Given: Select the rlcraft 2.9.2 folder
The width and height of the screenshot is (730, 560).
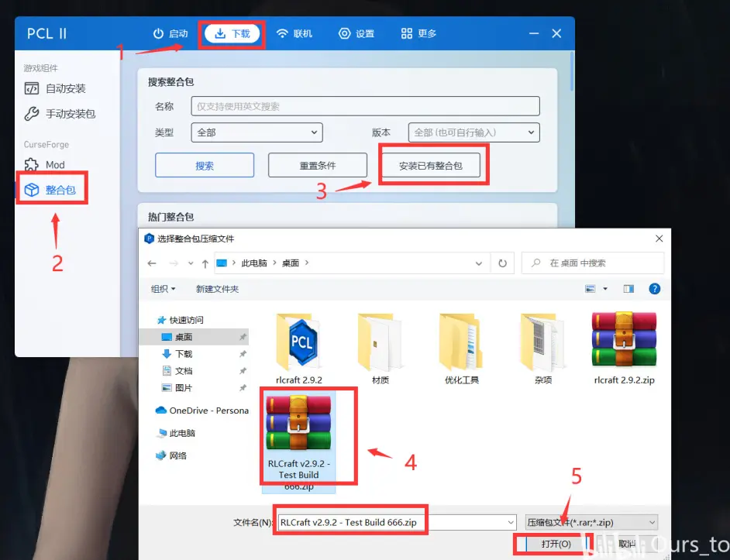Looking at the screenshot, I should pyautogui.click(x=299, y=349).
